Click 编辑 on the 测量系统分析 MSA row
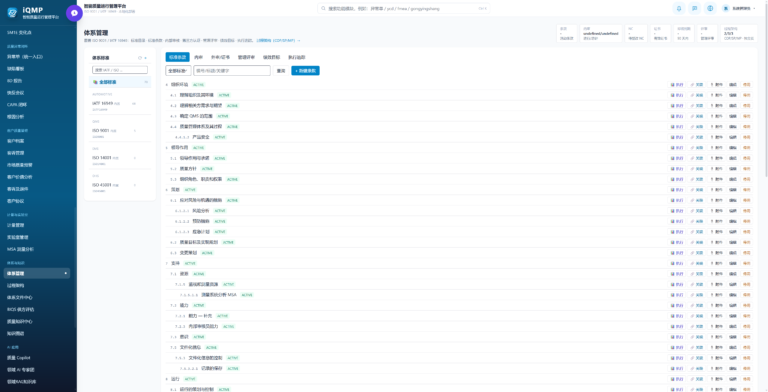Screen dimensions: 768x392 coord(733,295)
